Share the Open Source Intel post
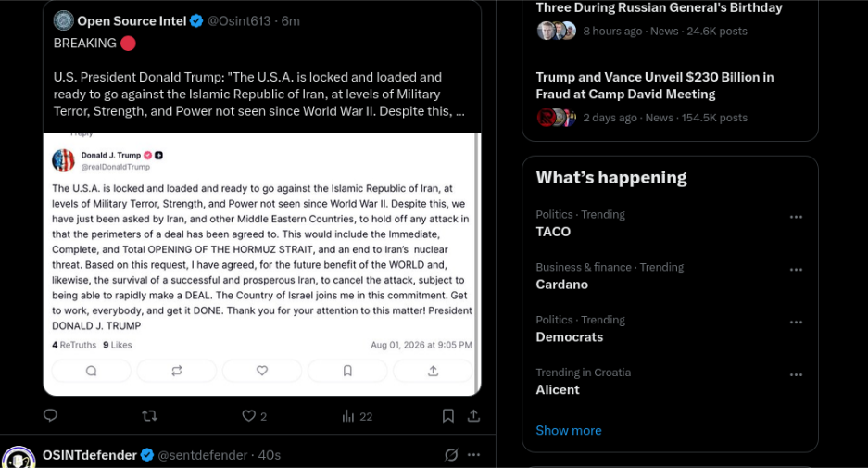 point(473,415)
